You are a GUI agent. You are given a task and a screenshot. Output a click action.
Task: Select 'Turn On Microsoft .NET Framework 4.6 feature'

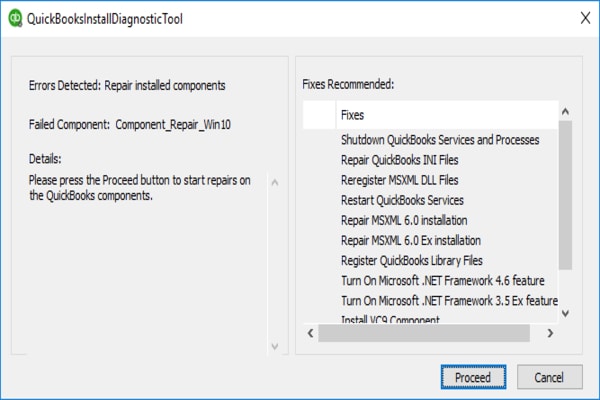[443, 281]
